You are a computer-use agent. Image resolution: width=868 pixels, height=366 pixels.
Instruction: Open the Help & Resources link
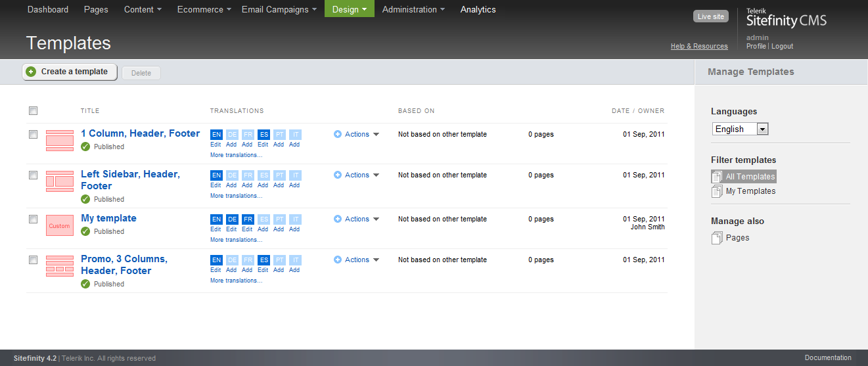[x=699, y=47]
